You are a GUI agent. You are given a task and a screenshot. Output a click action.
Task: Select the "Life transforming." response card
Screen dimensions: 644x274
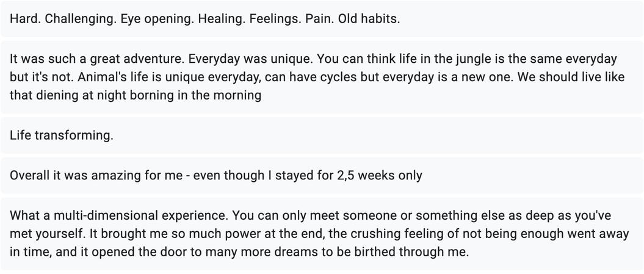pyautogui.click(x=62, y=135)
